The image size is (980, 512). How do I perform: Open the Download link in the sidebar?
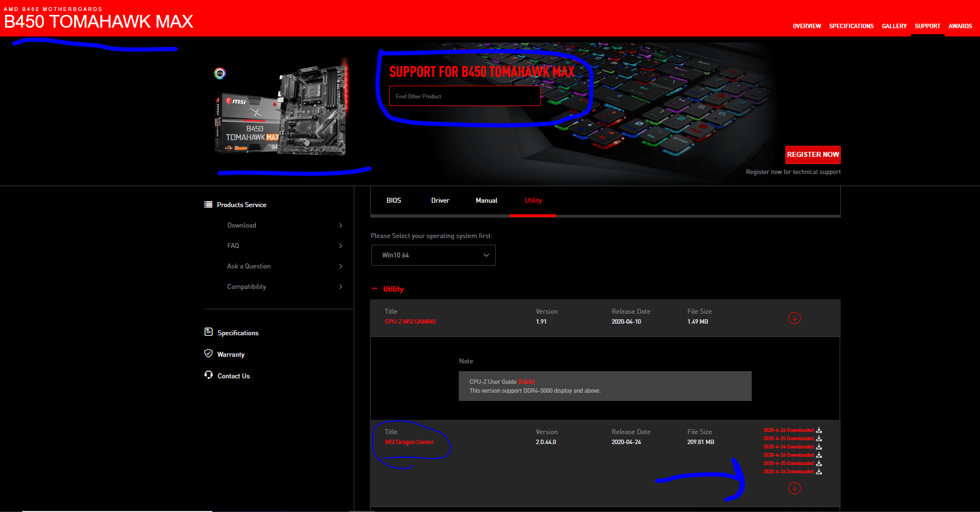[242, 225]
